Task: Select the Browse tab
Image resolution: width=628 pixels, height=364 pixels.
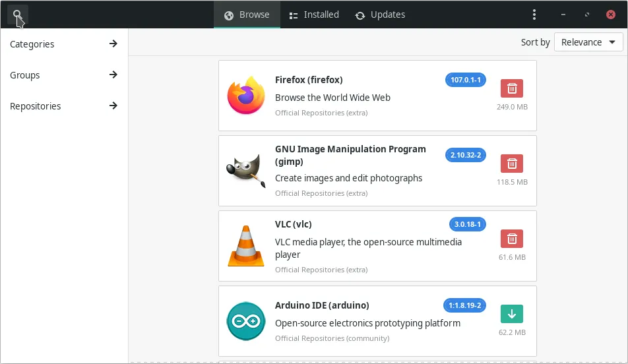Action: [247, 15]
